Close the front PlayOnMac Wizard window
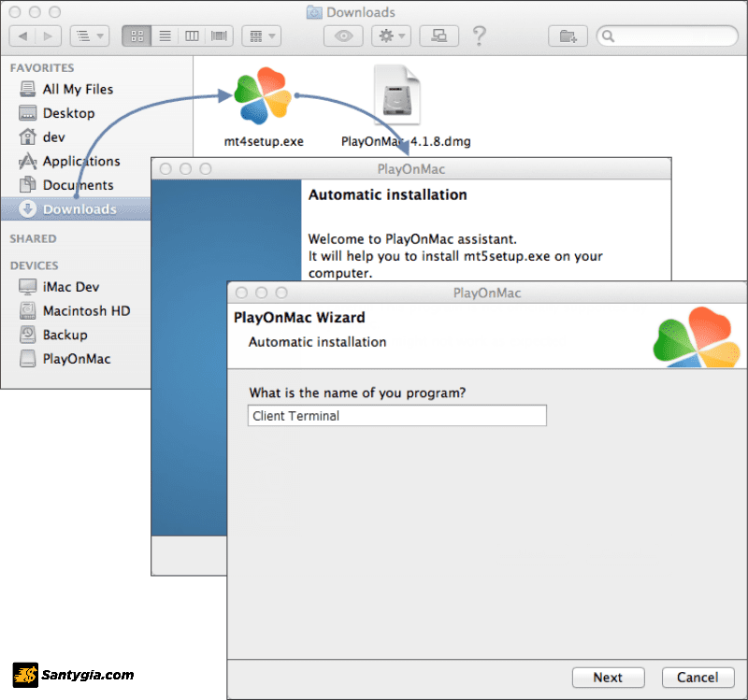The image size is (748, 700). click(x=241, y=293)
